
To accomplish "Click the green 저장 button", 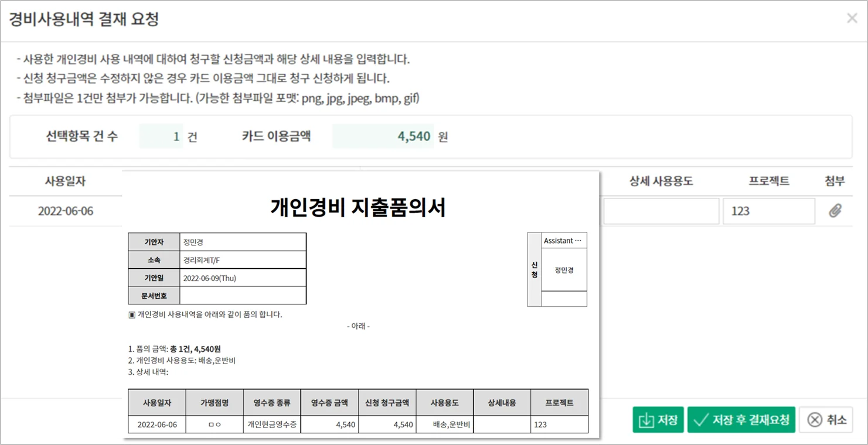I will pyautogui.click(x=658, y=419).
